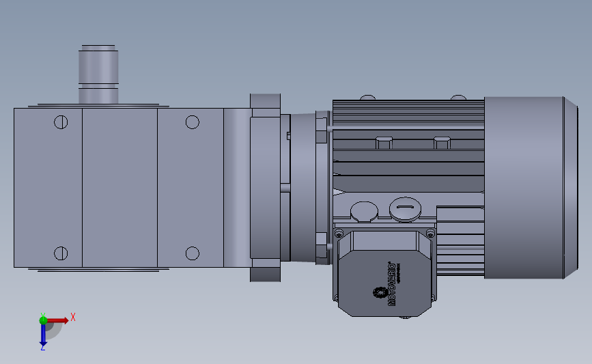Image resolution: width=592 pixels, height=364 pixels.
Task: Select the right rectangular boss on the motor fins
Action: click(442, 143)
